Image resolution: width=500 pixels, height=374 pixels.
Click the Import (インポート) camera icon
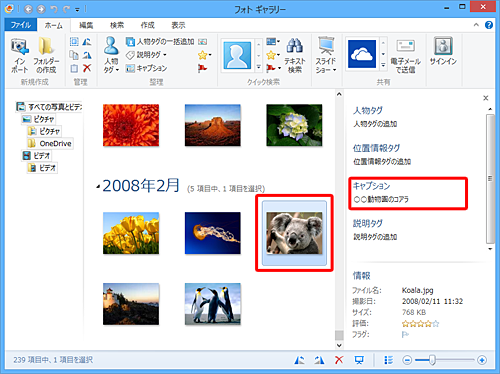pyautogui.click(x=19, y=46)
